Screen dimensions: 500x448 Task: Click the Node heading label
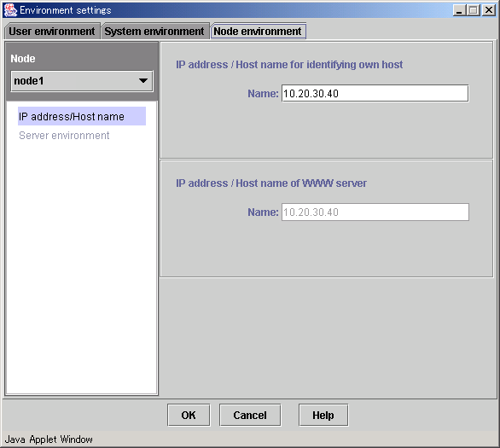[23, 59]
